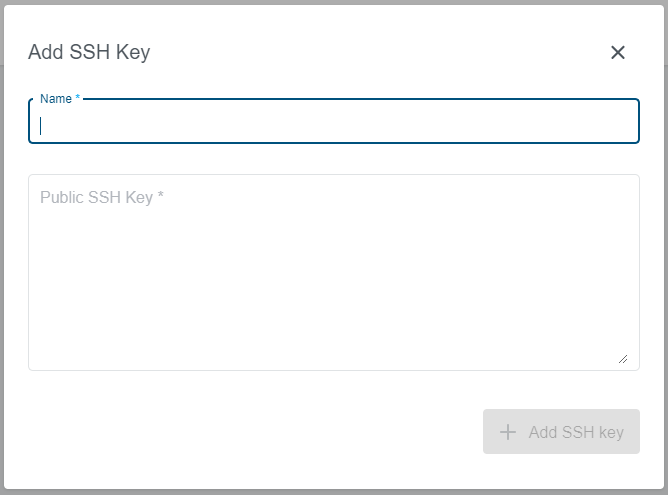Image resolution: width=668 pixels, height=495 pixels.
Task: Click the plus symbol on the submit button
Action: coord(508,432)
